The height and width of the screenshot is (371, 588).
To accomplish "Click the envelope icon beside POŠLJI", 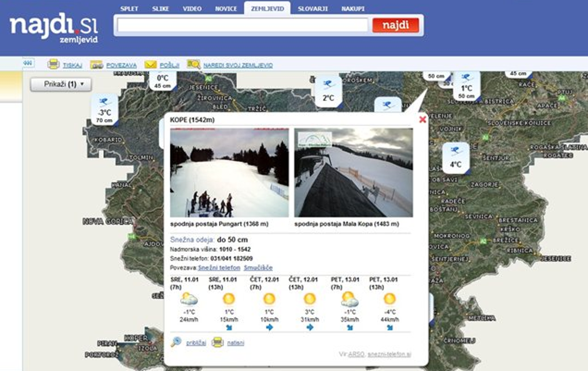I will pyautogui.click(x=150, y=65).
